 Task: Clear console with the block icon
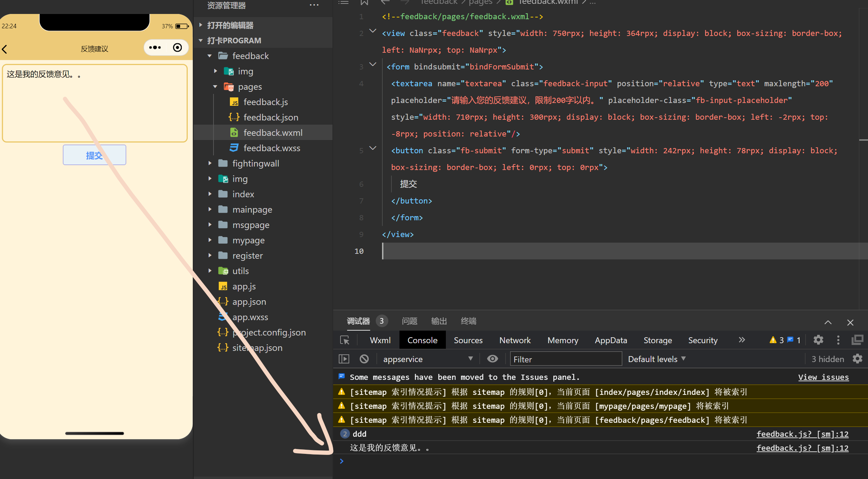(x=364, y=359)
